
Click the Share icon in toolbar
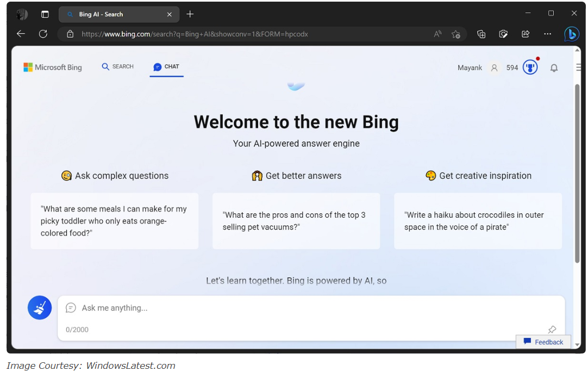pos(526,34)
